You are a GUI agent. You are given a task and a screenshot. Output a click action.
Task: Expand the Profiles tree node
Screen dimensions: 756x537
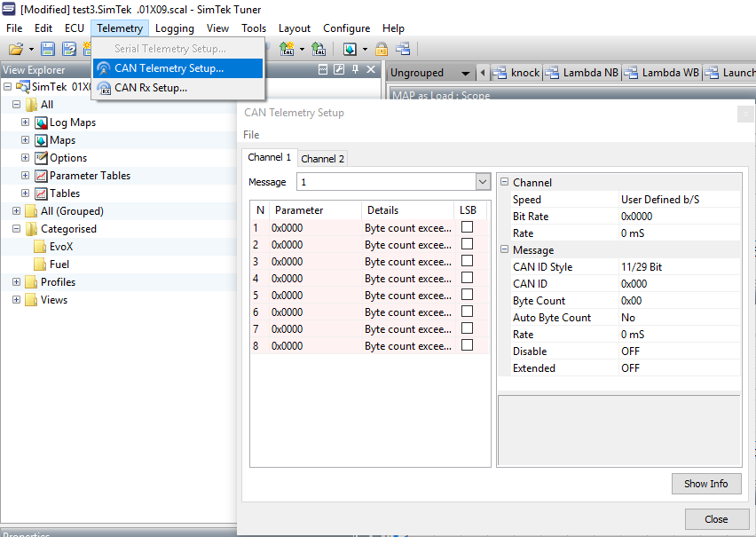click(16, 281)
